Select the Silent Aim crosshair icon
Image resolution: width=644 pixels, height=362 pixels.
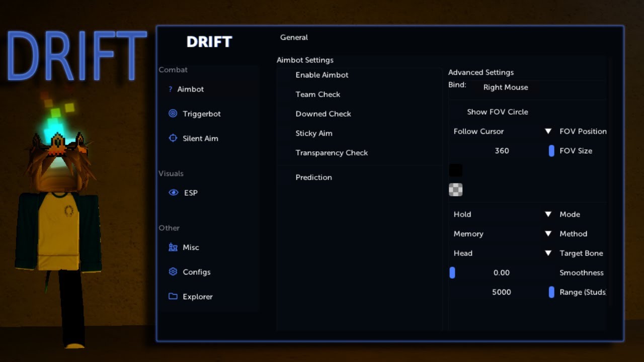click(x=173, y=138)
